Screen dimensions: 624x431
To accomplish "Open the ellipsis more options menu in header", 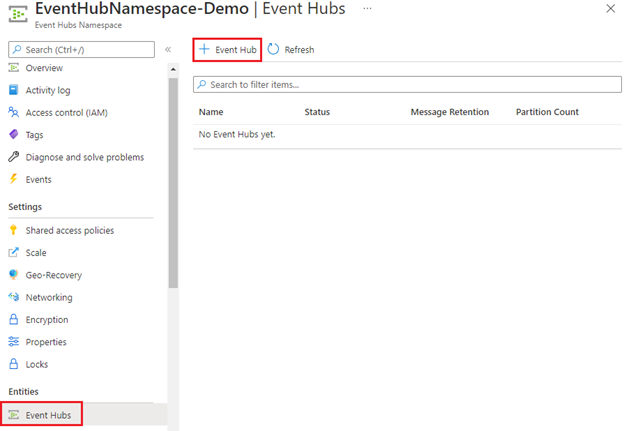I will [367, 8].
